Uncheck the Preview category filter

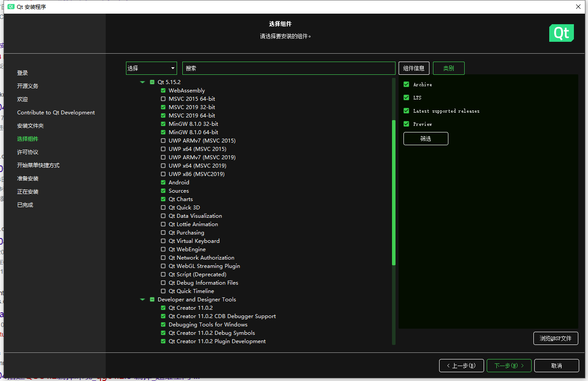coord(406,124)
